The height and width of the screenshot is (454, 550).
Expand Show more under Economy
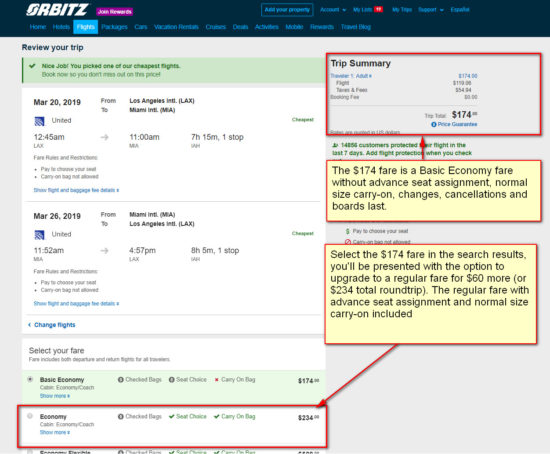[x=55, y=432]
